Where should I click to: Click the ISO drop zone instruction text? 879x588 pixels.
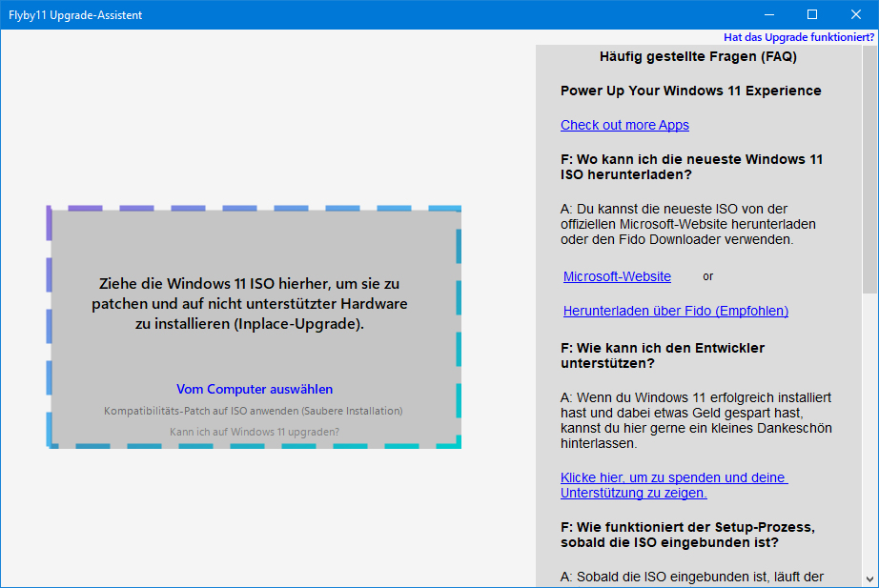tap(250, 303)
